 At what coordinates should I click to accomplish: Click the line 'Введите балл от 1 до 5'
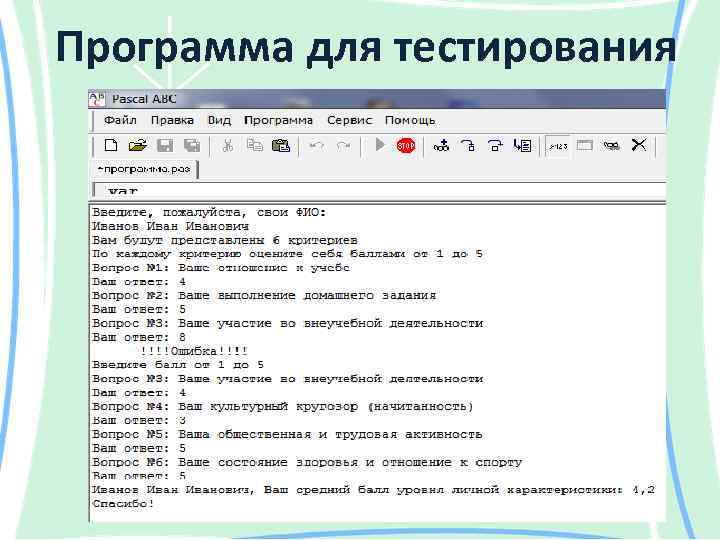click(178, 365)
